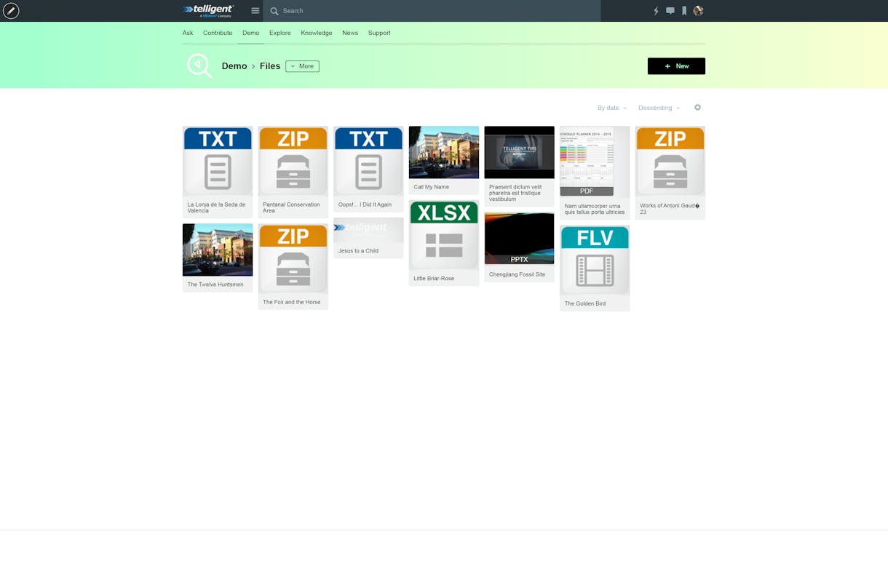This screenshot has width=888, height=588.
Task: Click the Demo group magnifier avatar icon
Action: [x=199, y=65]
